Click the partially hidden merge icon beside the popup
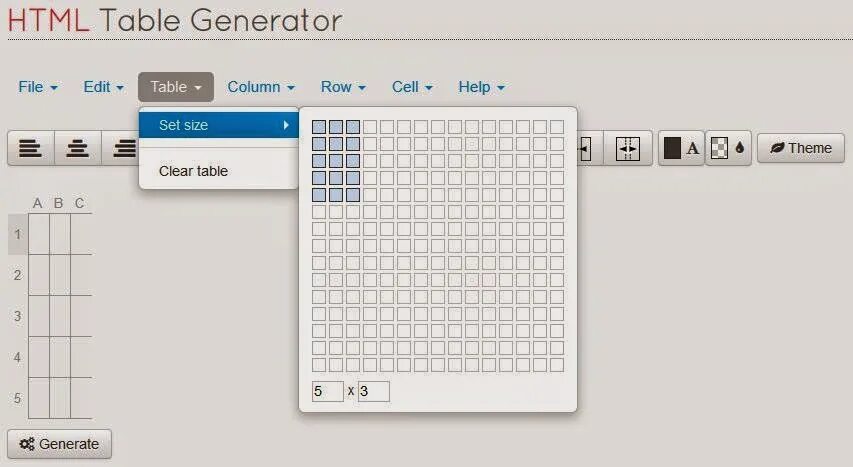The image size is (853, 467). pyautogui.click(x=590, y=148)
